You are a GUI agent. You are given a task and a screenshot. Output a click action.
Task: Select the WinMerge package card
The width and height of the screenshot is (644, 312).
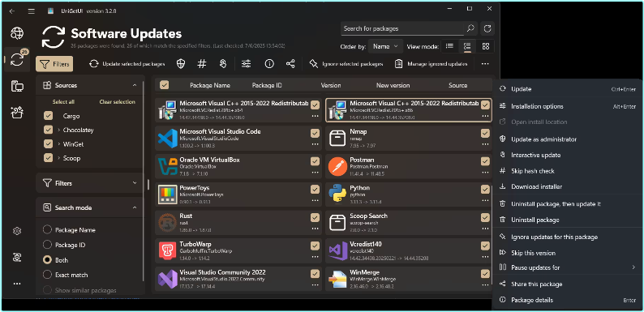(x=408, y=279)
